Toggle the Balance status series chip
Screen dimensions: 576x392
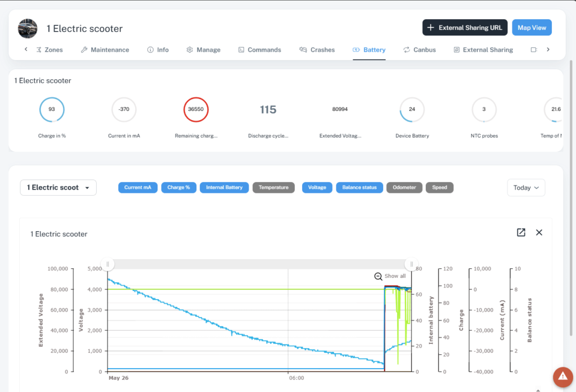click(359, 187)
